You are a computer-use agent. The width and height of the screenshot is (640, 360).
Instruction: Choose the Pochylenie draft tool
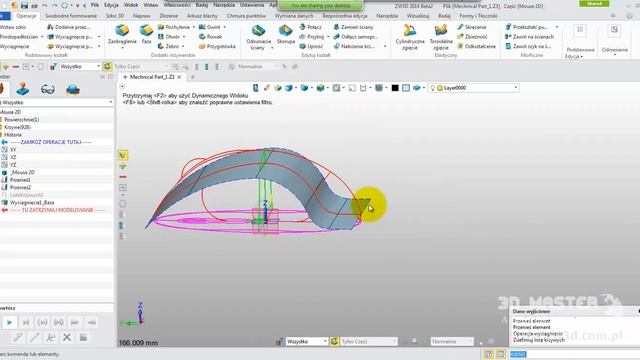(174, 27)
